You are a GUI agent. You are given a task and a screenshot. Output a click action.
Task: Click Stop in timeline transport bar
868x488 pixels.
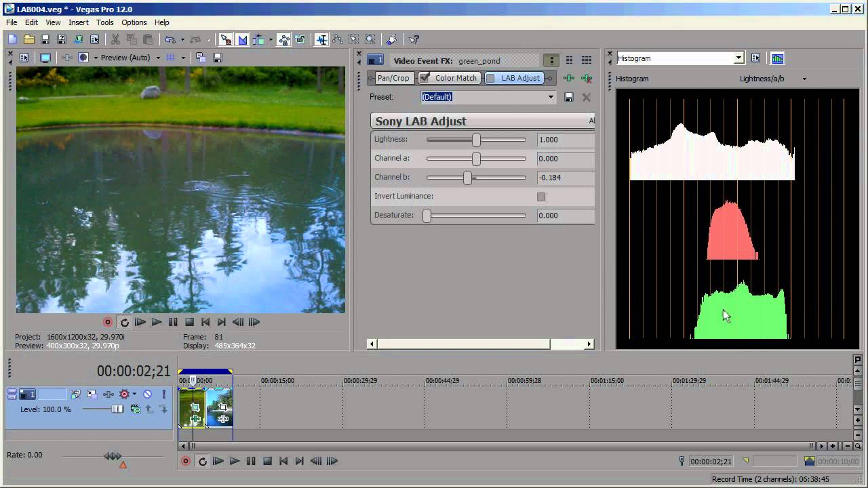[267, 461]
